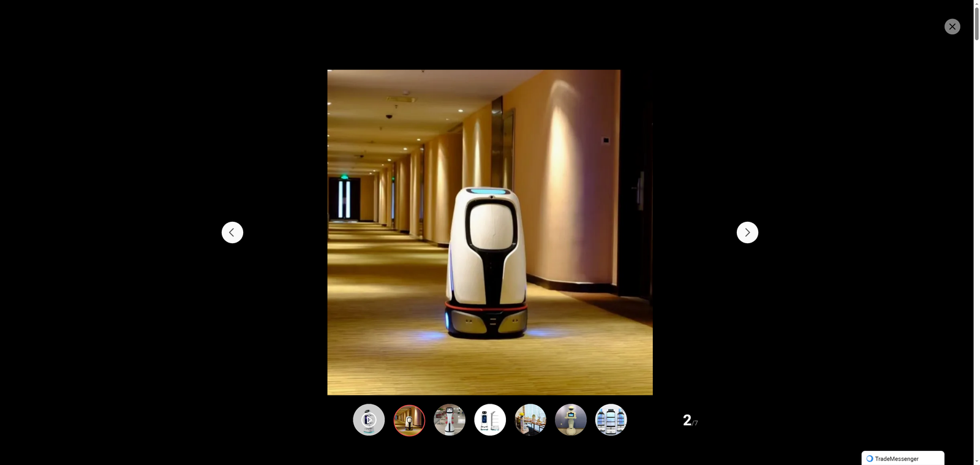980x465 pixels.
Task: Go to the previous gallery image
Action: pyautogui.click(x=232, y=232)
